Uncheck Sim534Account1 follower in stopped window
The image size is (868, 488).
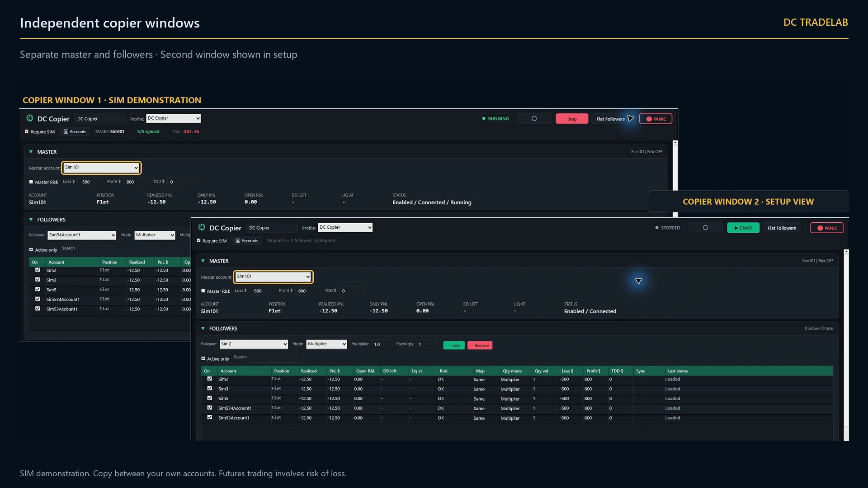click(209, 408)
